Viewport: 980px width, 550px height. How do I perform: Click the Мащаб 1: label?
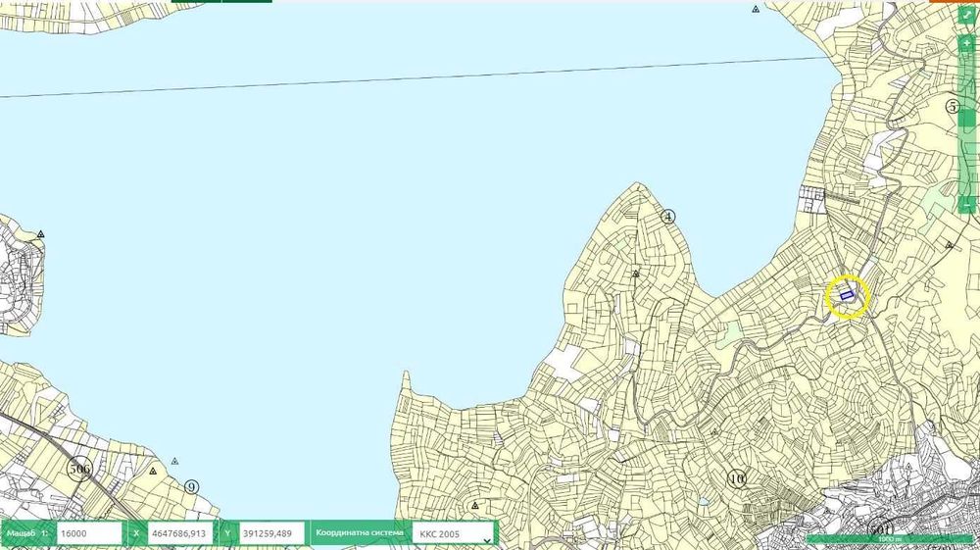26,533
